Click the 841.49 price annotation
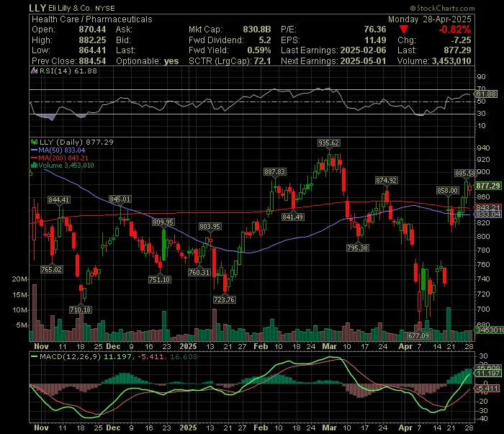This screenshot has height=434, width=504. tap(293, 217)
